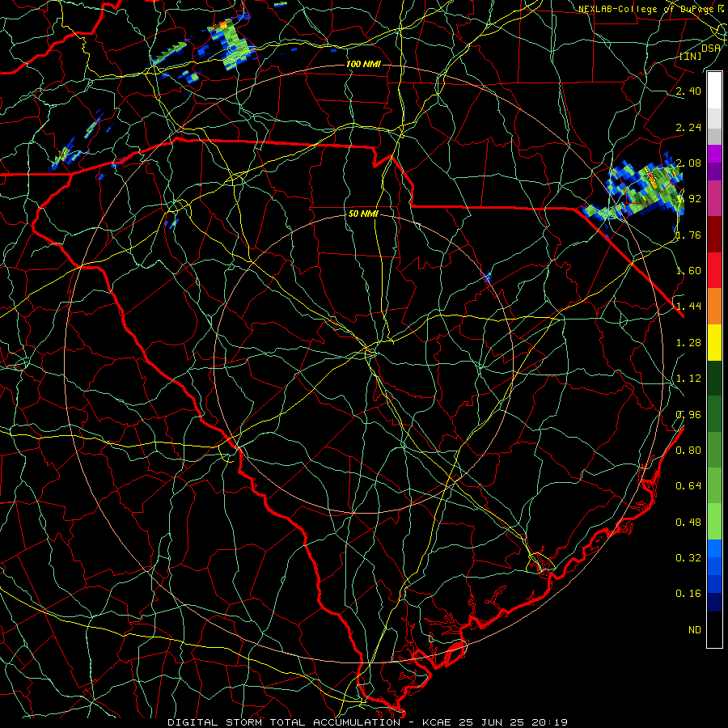The height and width of the screenshot is (728, 728).
Task: Click the small blue echo inside the 50 NMI ring
Action: [x=486, y=277]
